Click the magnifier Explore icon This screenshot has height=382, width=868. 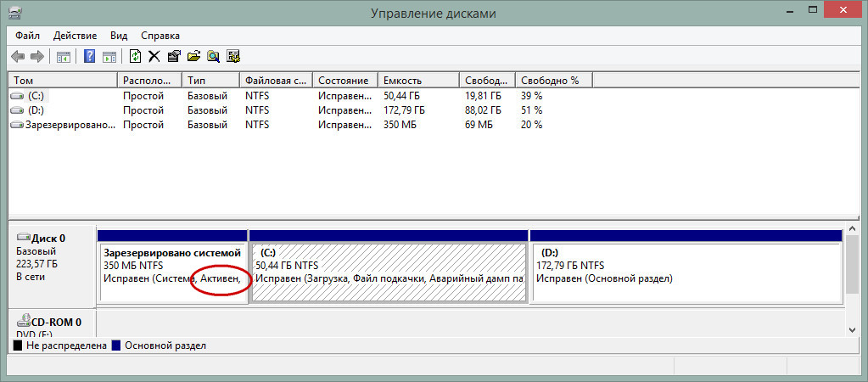213,56
